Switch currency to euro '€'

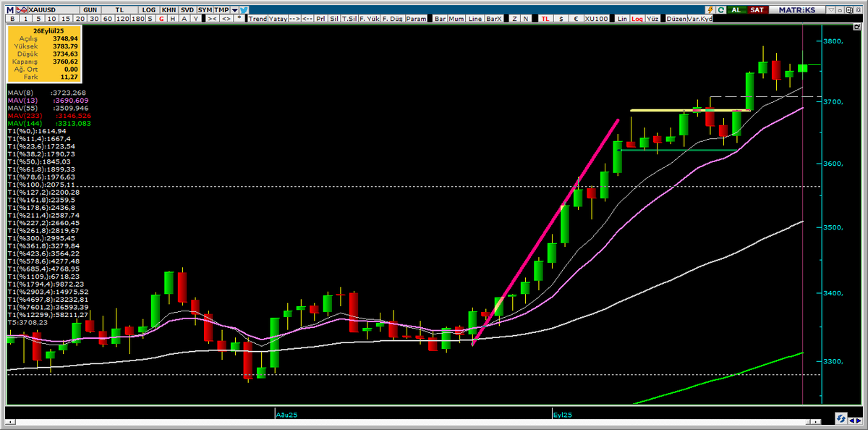point(576,19)
